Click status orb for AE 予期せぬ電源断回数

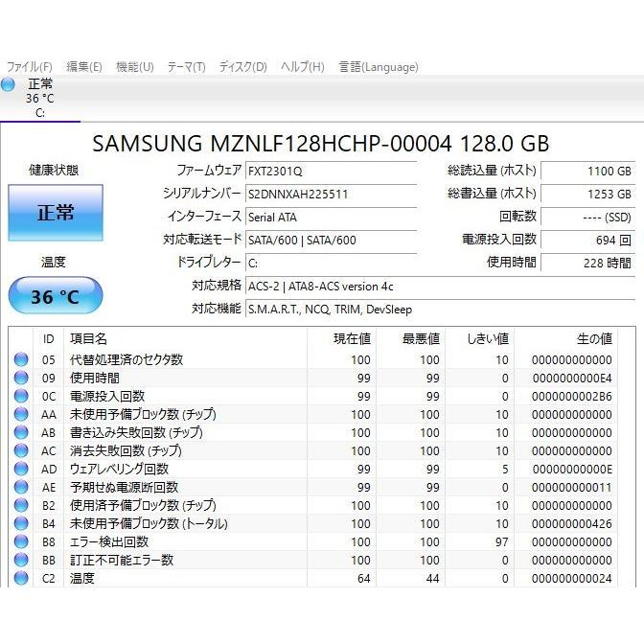coord(21,488)
